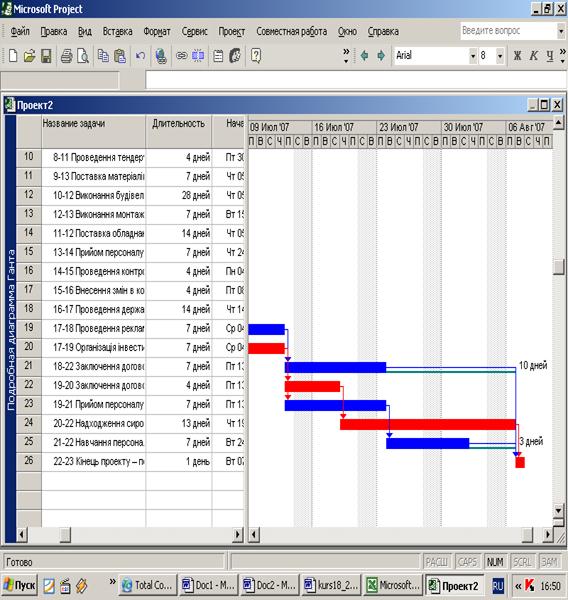This screenshot has height=600, width=568.
Task: Click the Gantt chart vertical scrollbar thumb
Action: [558, 267]
